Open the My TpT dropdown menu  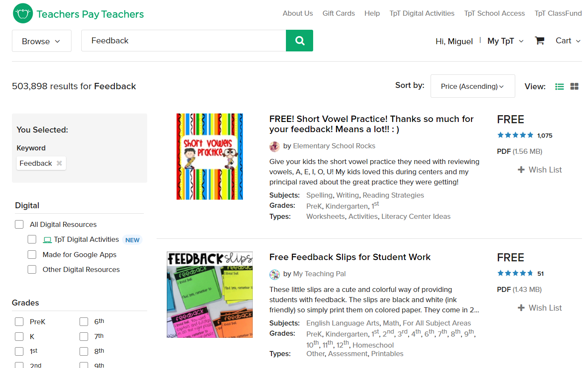pyautogui.click(x=505, y=41)
